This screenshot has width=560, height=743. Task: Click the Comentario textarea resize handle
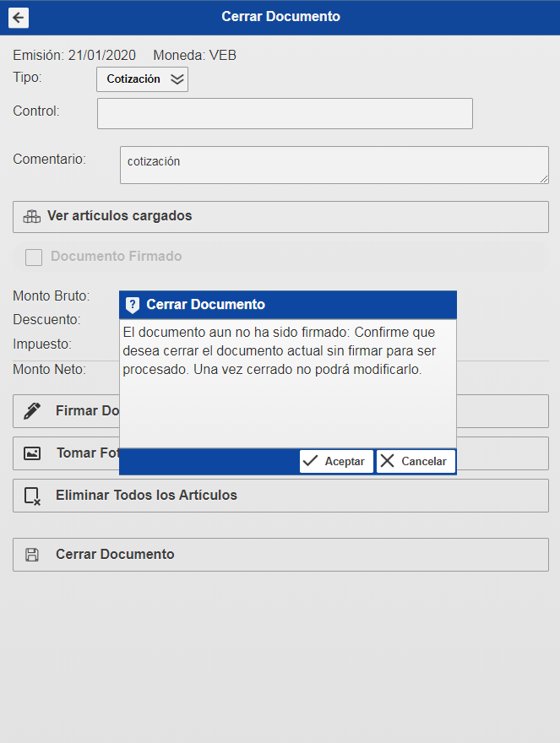[x=544, y=179]
